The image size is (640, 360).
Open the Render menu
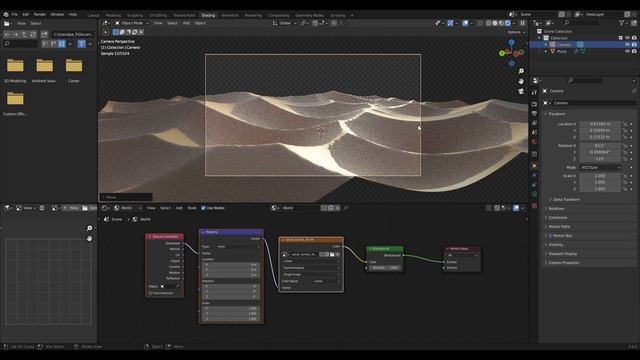[40, 14]
